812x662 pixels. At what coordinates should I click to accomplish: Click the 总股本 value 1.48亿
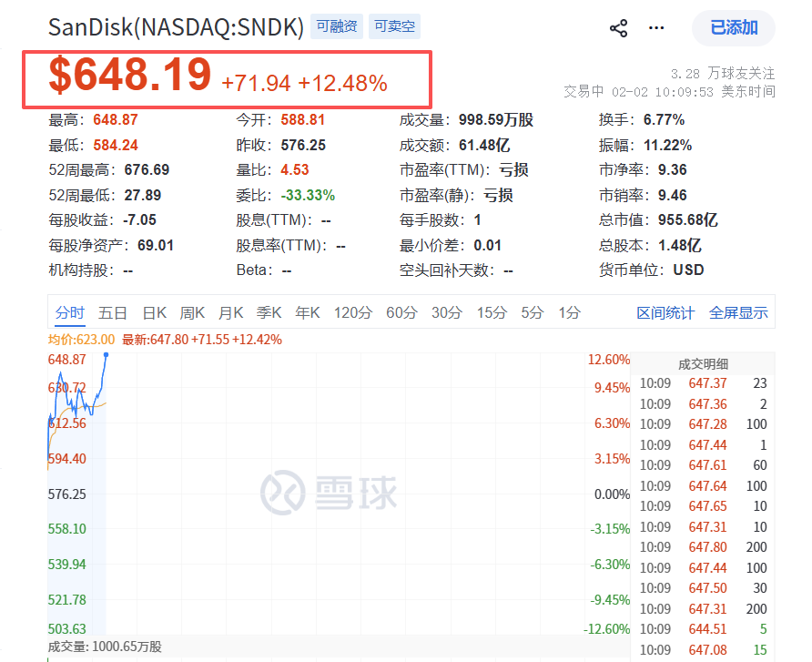click(x=680, y=246)
